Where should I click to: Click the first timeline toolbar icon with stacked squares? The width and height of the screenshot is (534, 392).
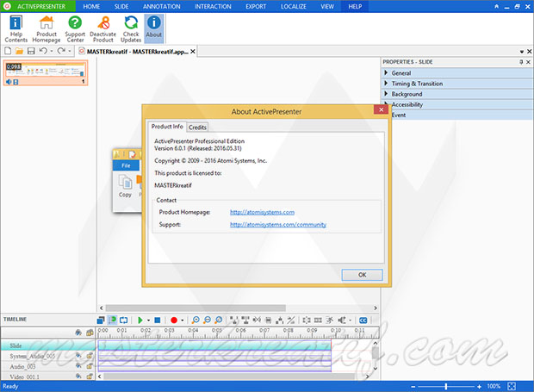pyautogui.click(x=101, y=320)
